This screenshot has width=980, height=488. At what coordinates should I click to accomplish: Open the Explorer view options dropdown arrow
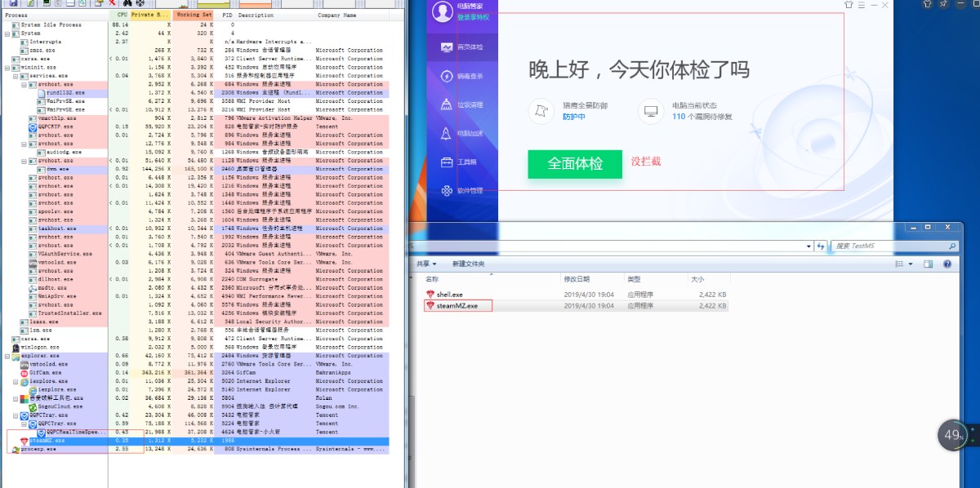tap(911, 264)
